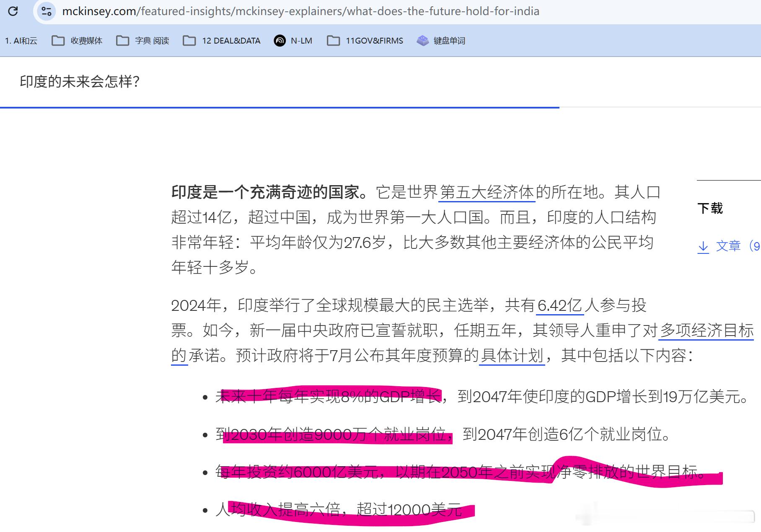Follow the 具体计划 link

[x=512, y=356]
